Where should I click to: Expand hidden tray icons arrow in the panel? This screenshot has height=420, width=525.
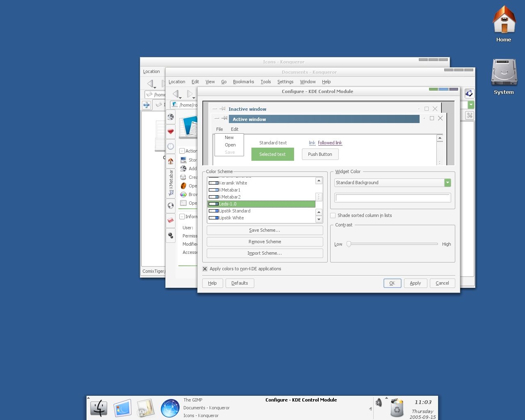pos(370,409)
